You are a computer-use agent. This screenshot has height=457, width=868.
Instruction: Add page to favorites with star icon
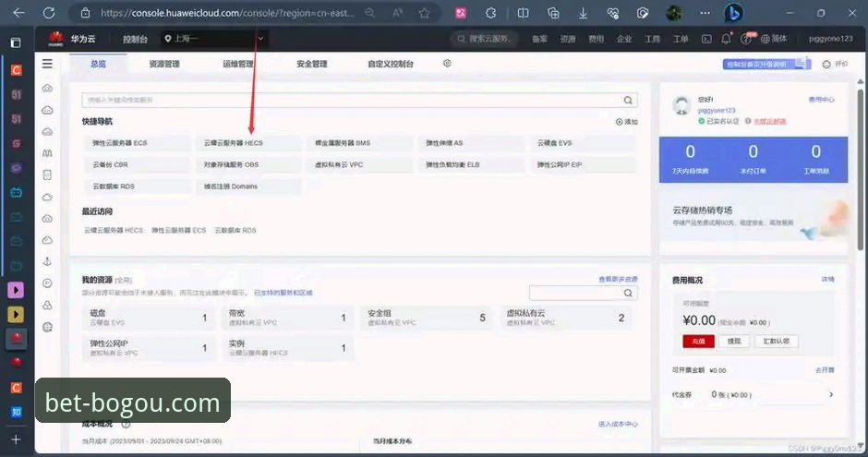[424, 13]
